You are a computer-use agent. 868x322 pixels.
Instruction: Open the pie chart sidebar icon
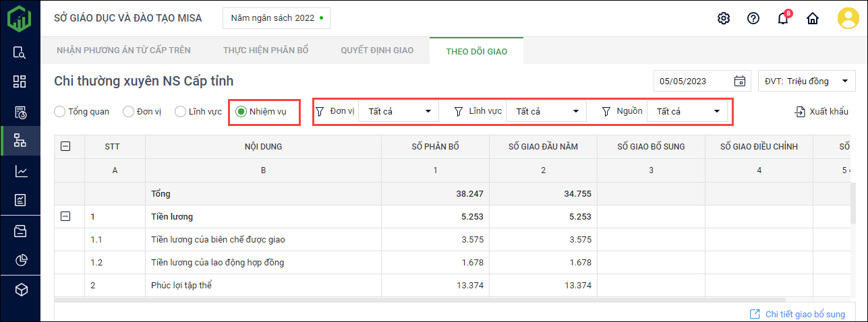(x=20, y=260)
